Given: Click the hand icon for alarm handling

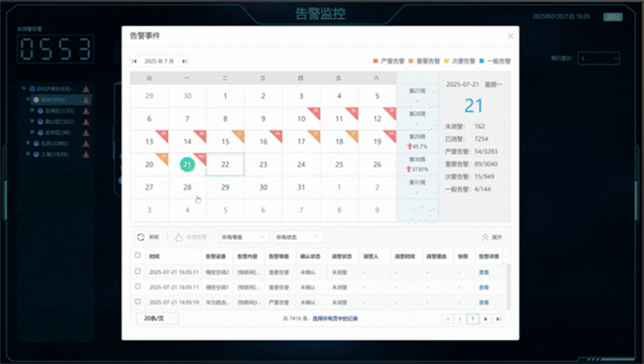Looking at the screenshot, I should coord(178,237).
